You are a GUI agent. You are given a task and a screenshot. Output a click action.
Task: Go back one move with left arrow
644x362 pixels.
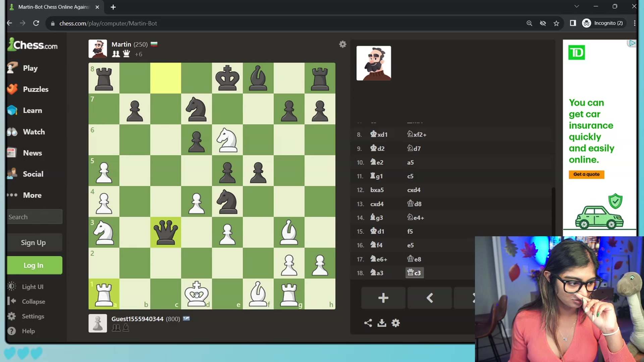click(x=430, y=298)
